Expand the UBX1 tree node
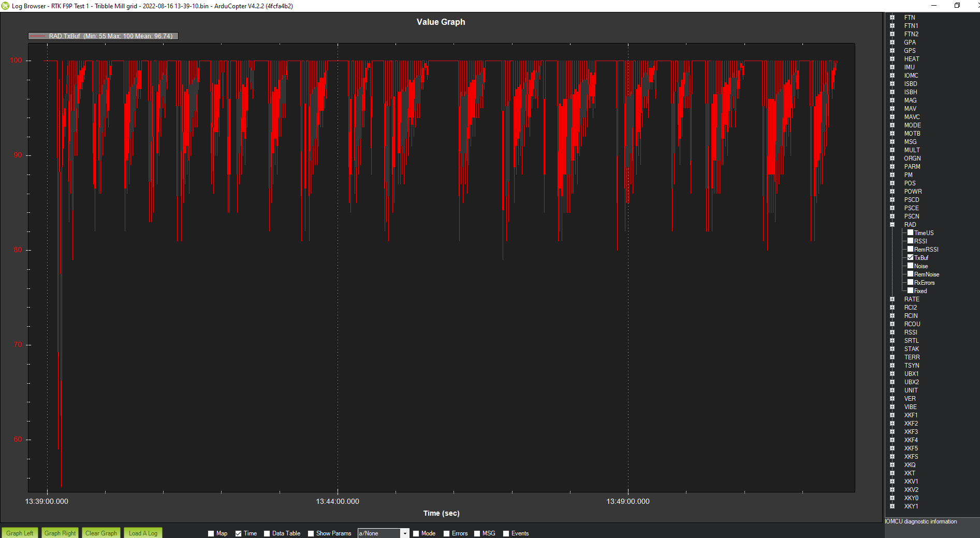Screen dimensions: 980x538 click(x=892, y=373)
